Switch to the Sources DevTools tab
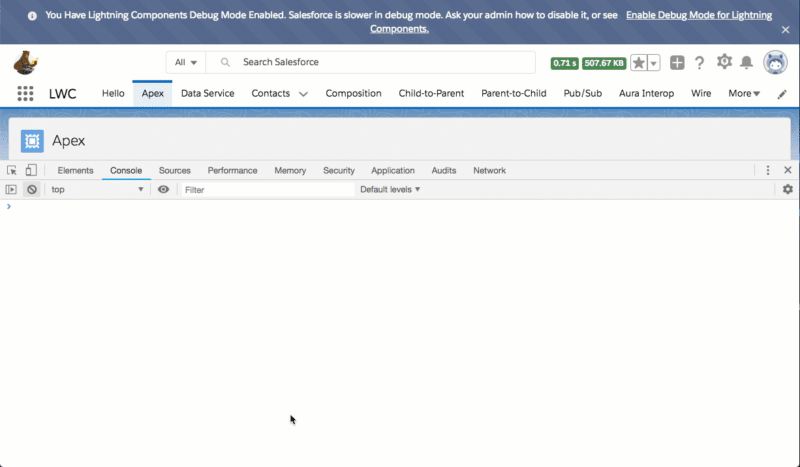Viewport: 800px width, 467px height. [174, 171]
